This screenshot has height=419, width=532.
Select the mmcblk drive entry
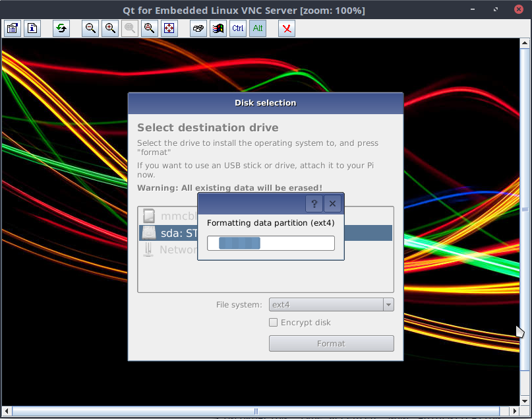[x=169, y=216]
